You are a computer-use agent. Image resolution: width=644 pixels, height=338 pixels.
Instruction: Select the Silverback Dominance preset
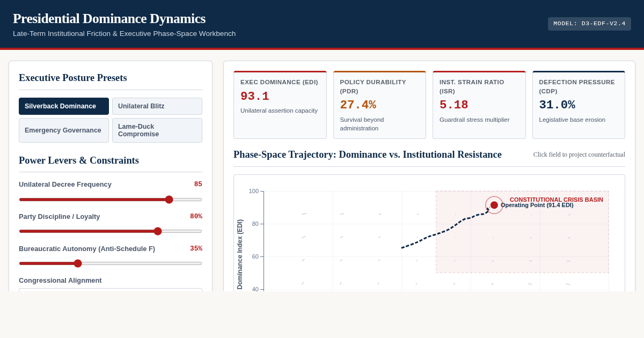pyautogui.click(x=64, y=106)
